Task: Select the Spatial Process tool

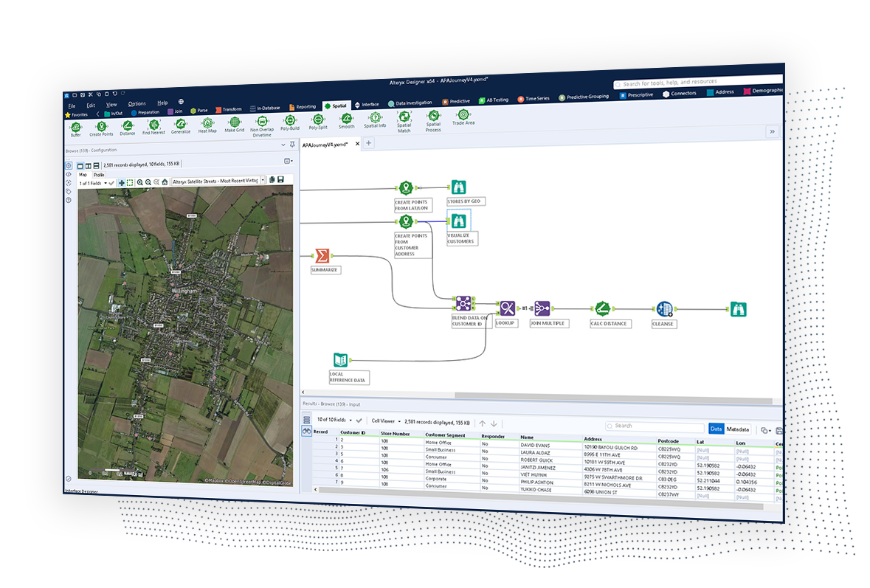Action: [433, 120]
